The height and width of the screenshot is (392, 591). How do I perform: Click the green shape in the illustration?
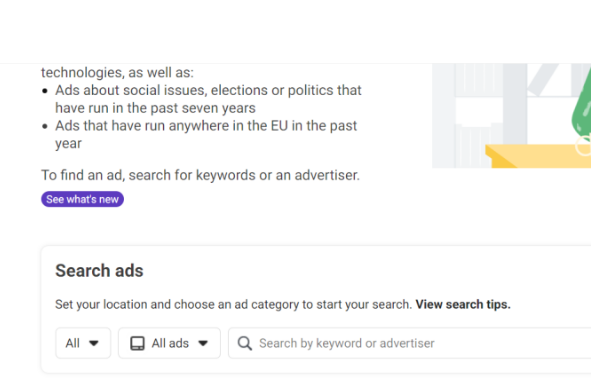click(x=582, y=104)
